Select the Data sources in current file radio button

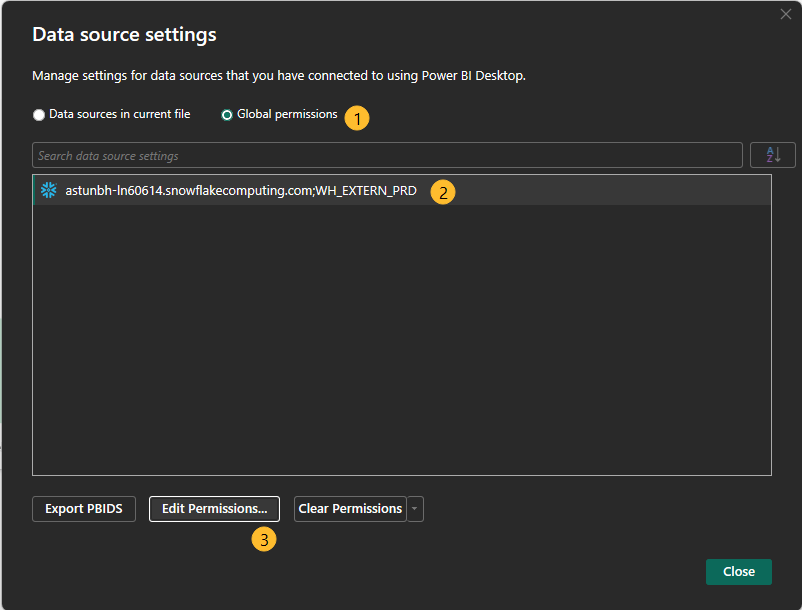39,115
